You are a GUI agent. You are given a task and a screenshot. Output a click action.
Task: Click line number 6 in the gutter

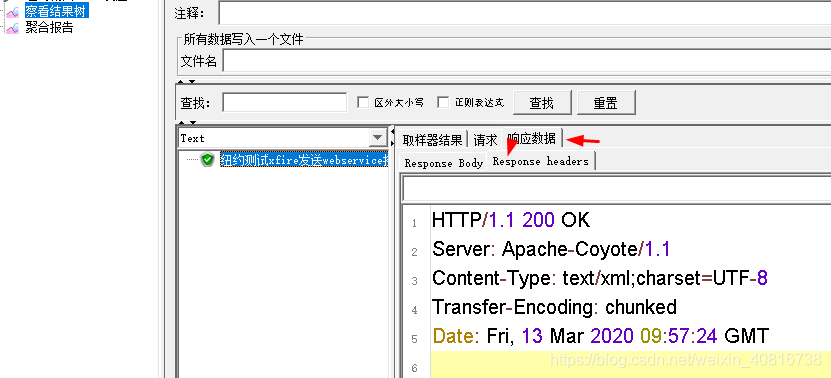click(x=414, y=367)
